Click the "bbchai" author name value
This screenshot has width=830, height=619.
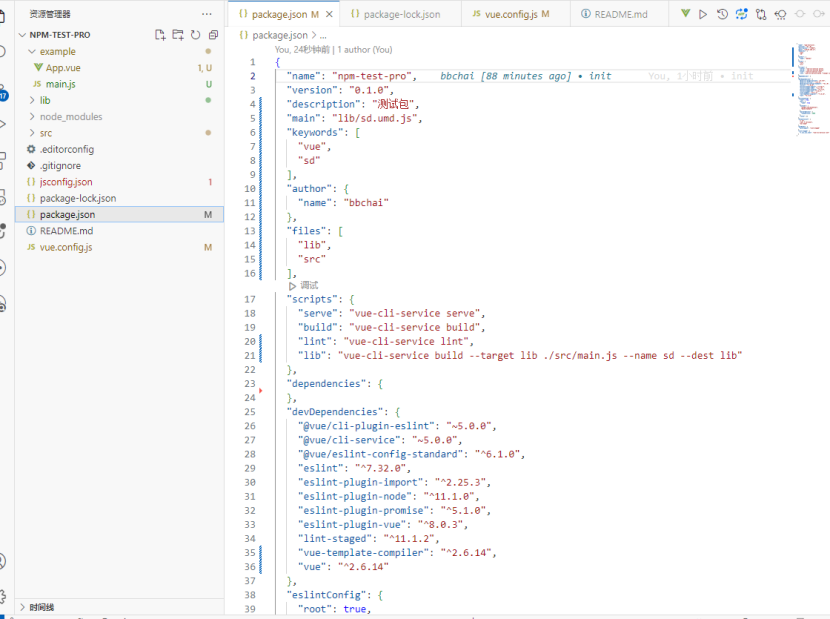click(366, 203)
